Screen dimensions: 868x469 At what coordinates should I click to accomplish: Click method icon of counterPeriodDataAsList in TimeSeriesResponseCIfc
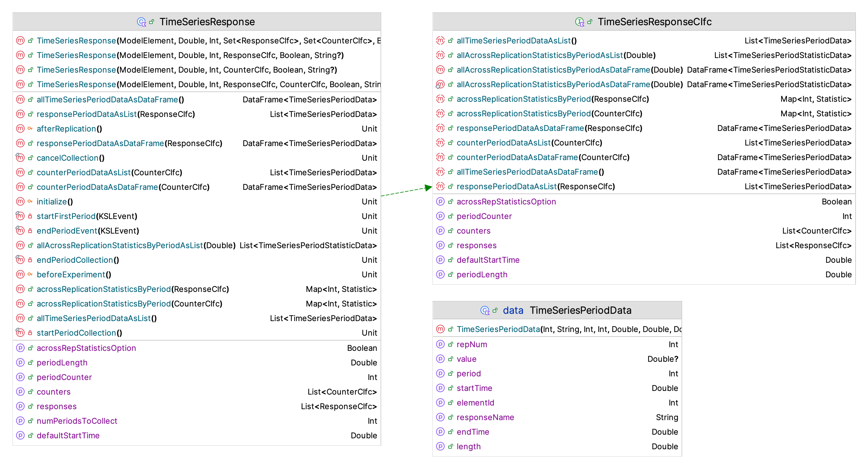click(x=440, y=142)
